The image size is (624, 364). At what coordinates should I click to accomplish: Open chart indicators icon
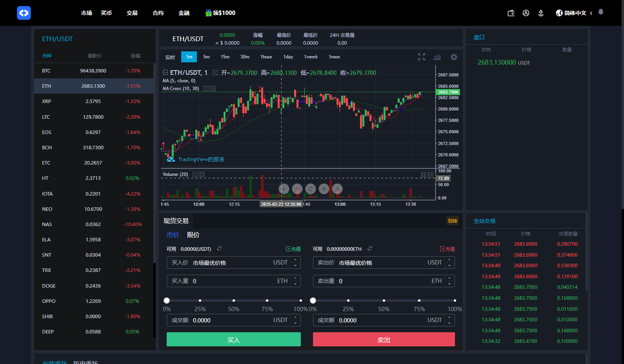coord(437,57)
